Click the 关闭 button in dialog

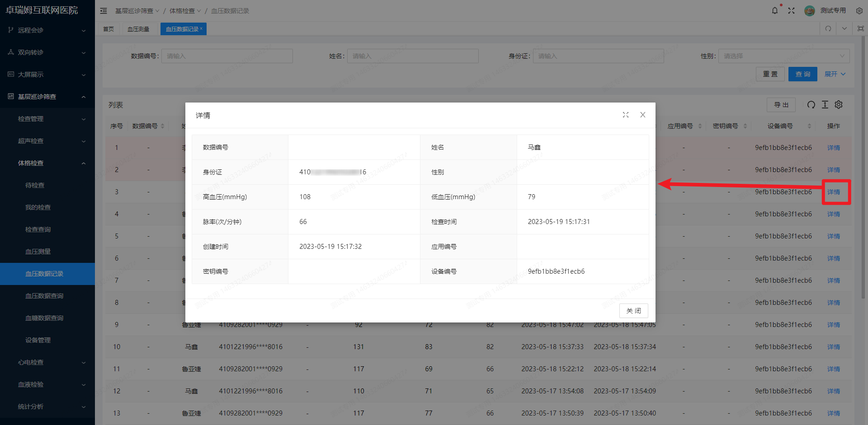coord(633,311)
